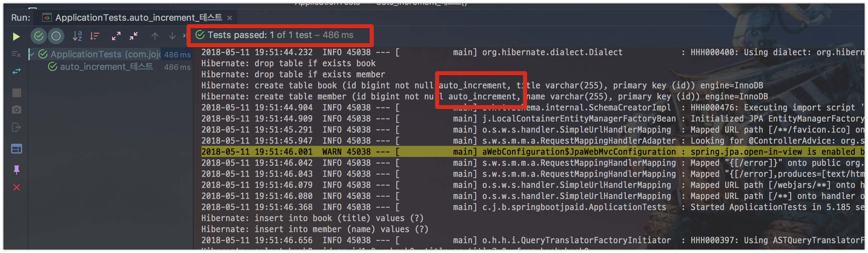Sort test results alphabetically
This screenshot has height=253, width=868.
77,36
